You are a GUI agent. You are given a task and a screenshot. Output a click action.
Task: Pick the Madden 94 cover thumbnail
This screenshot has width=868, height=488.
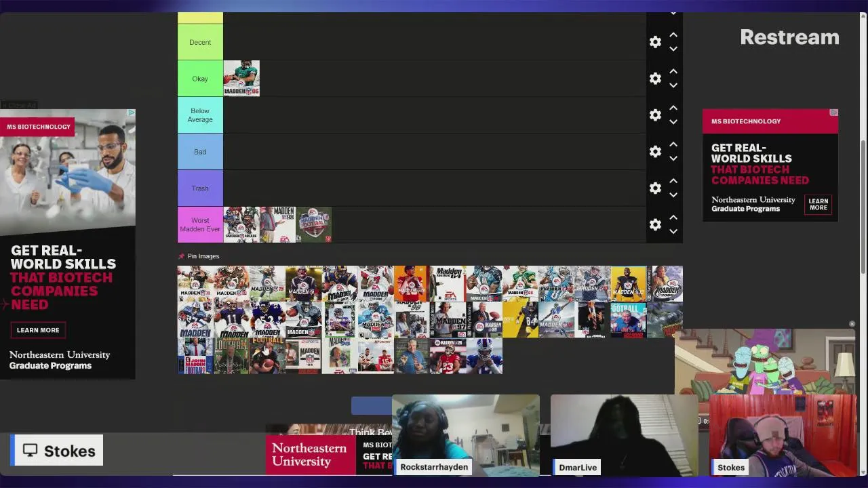click(x=303, y=355)
